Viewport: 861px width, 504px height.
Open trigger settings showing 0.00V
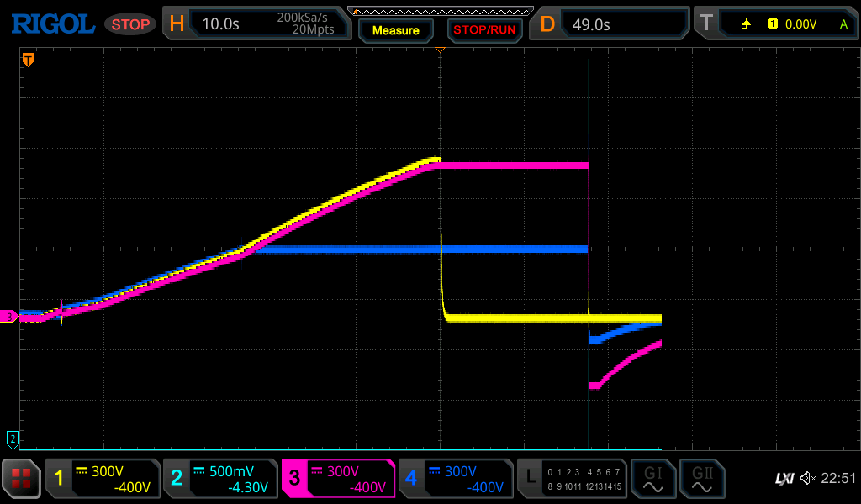776,24
